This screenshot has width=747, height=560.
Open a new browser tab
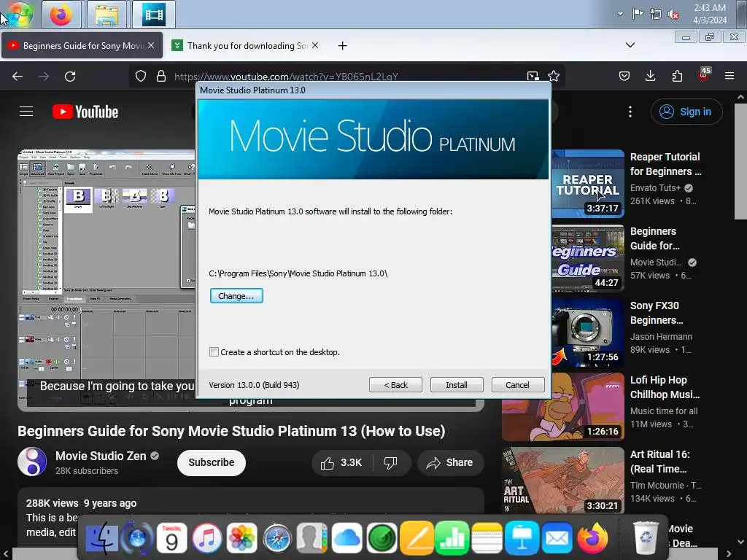342,46
